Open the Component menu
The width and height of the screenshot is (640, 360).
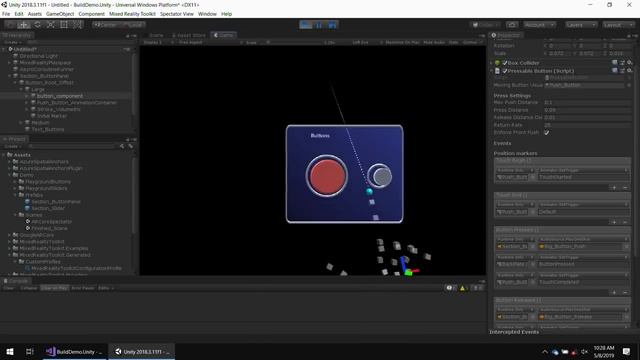coord(91,14)
